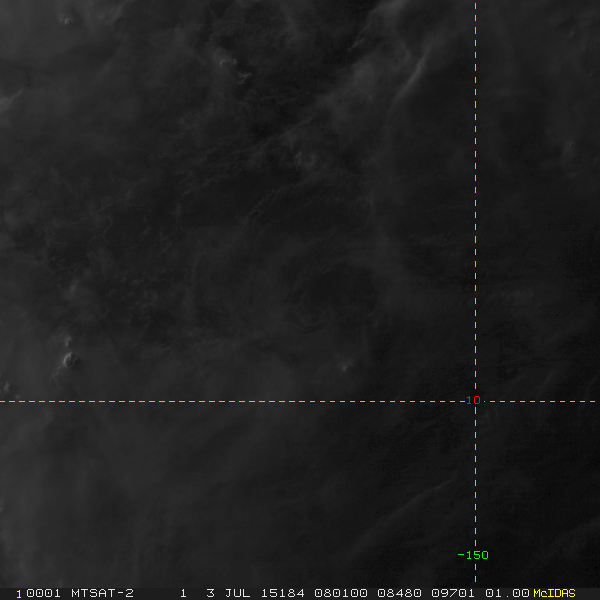Image resolution: width=600 pixels, height=600 pixels.
Task: Click the intersection of the cyan grid lines
Action: coord(475,401)
